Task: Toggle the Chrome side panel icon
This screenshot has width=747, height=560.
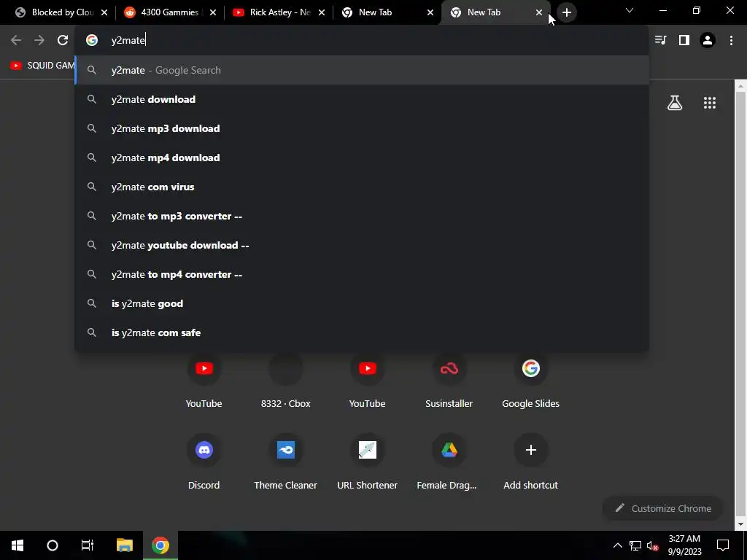Action: [684, 41]
